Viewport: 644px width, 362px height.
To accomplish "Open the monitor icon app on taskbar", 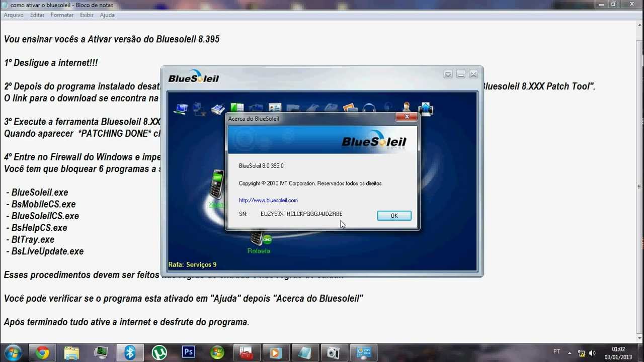I will click(x=101, y=352).
